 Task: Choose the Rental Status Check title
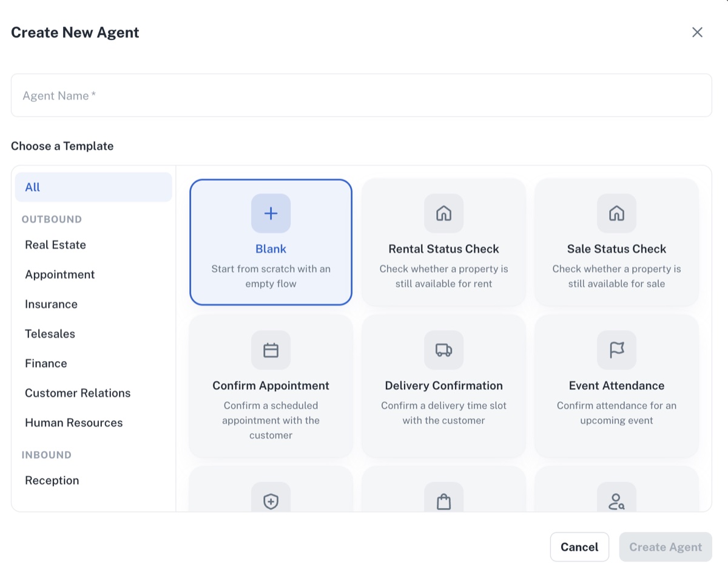pos(443,249)
